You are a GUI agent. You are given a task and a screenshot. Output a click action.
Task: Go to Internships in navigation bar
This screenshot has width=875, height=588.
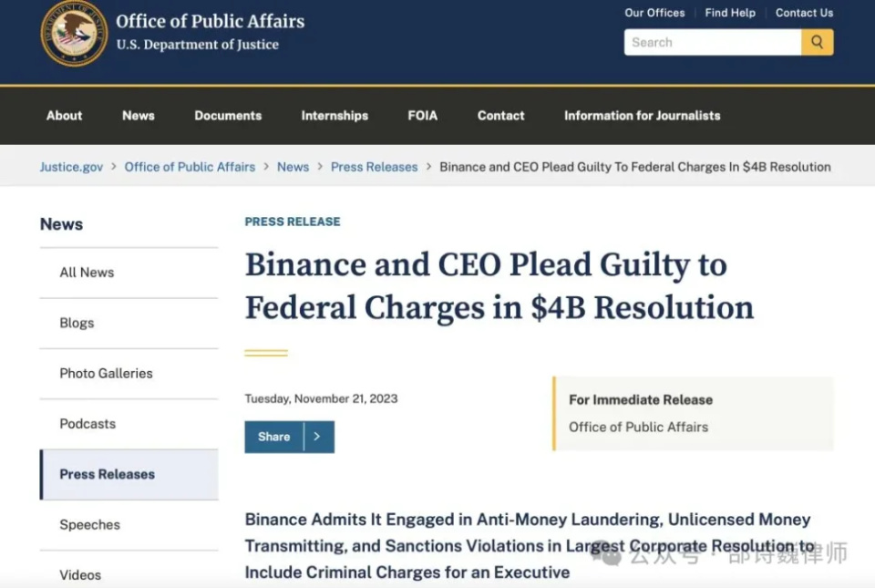[335, 116]
